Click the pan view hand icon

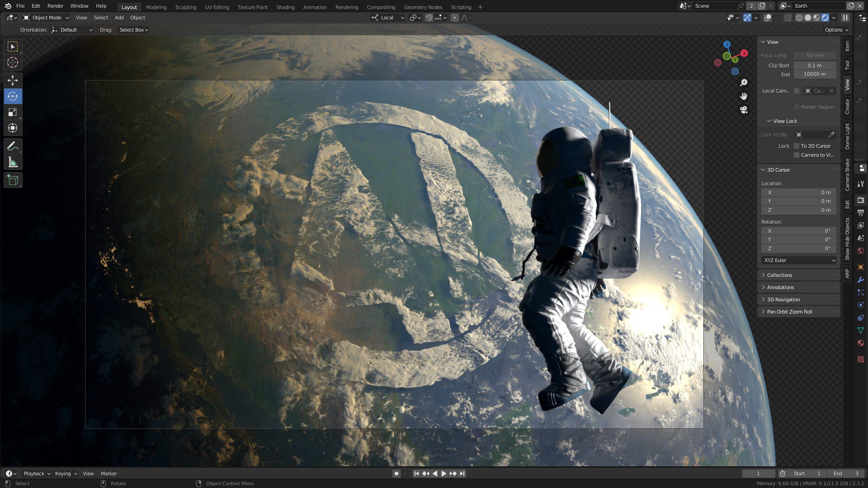(x=744, y=96)
